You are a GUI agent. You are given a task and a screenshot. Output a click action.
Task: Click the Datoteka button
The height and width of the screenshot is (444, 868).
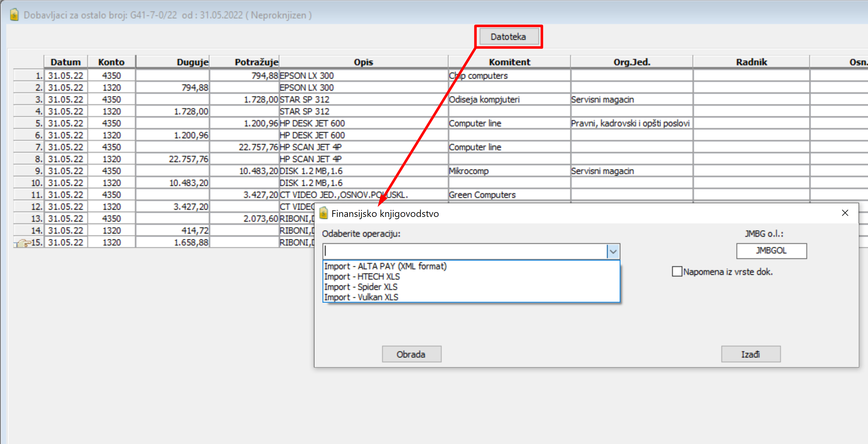(x=508, y=37)
